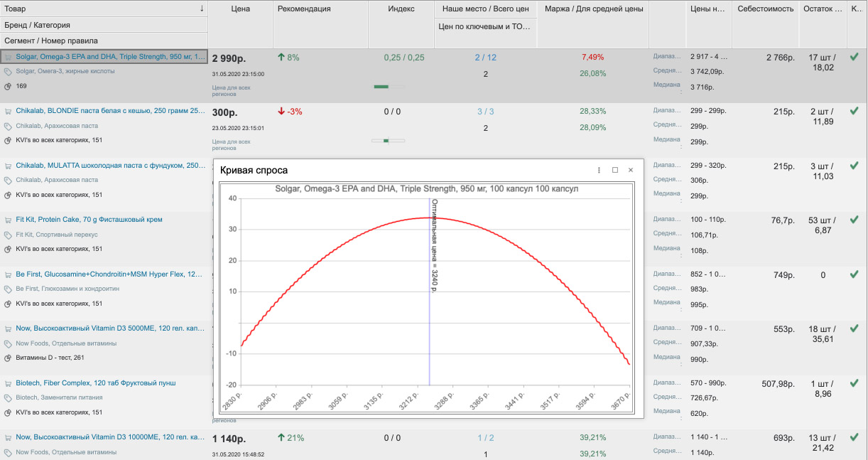This screenshot has height=460, width=868.
Task: Open the three-dot menu of Кривая спроса dialog
Action: click(599, 170)
